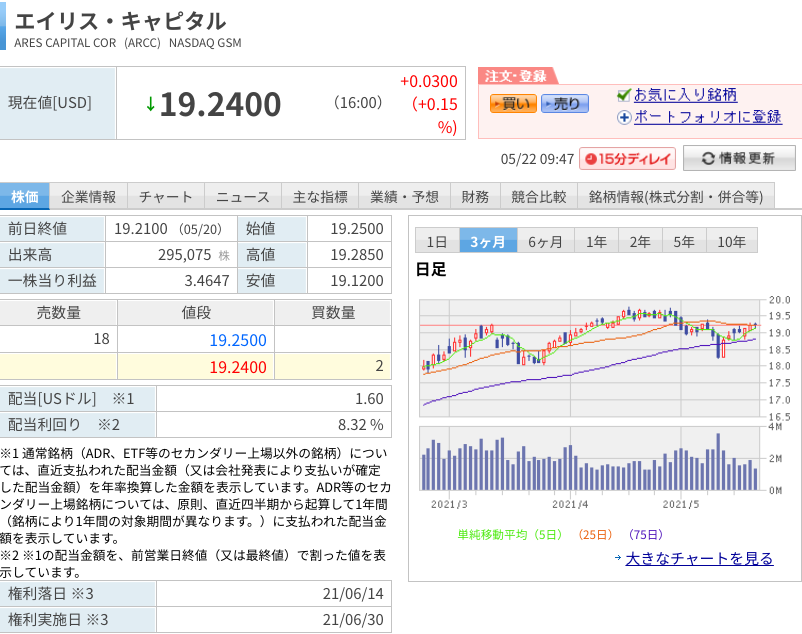Click the 単純移動平均 (5日) legend label

pos(510,535)
